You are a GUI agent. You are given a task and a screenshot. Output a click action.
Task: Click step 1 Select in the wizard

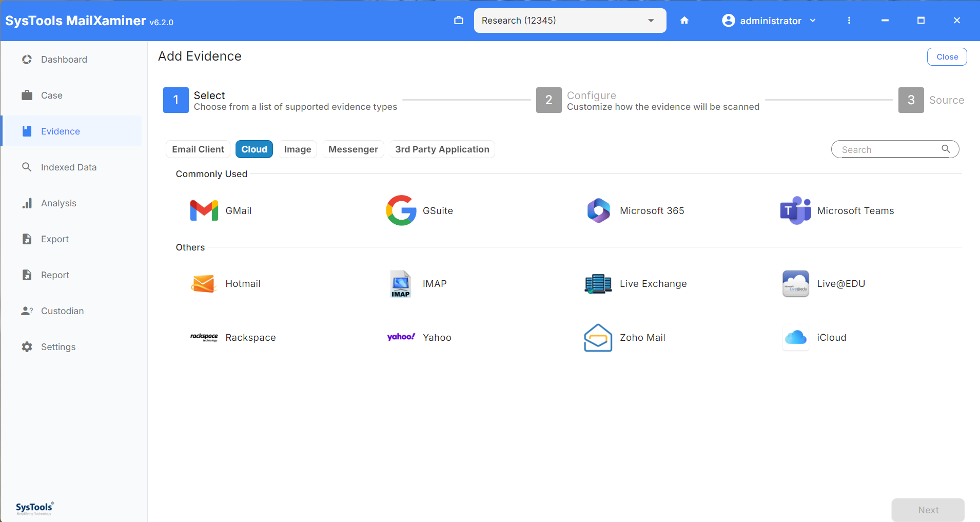click(x=280, y=100)
